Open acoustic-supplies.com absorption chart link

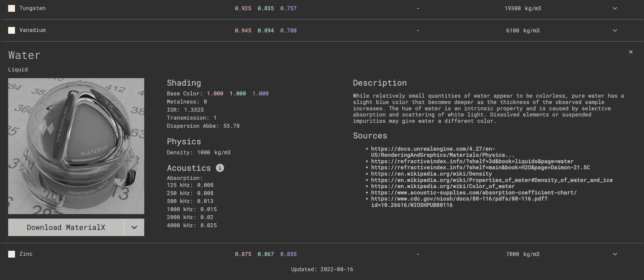click(x=474, y=193)
